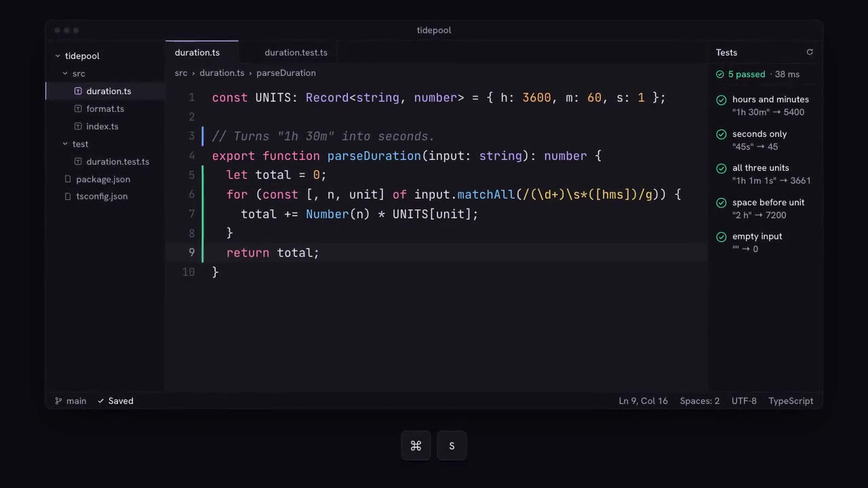
Task: Click the 'main' branch name in status bar
Action: tap(76, 401)
